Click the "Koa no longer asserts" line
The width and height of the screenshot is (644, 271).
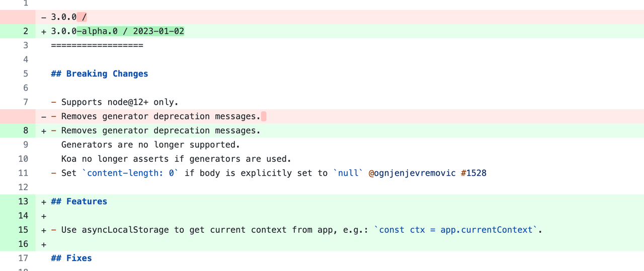176,159
